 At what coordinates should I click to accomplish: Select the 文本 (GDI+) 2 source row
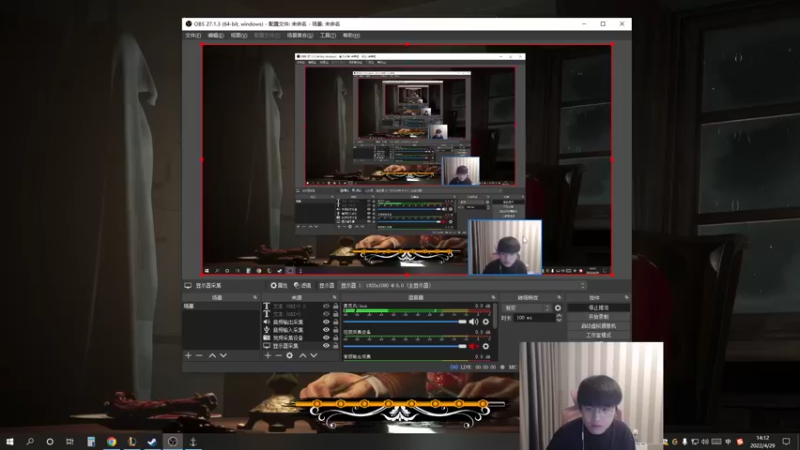coord(301,306)
